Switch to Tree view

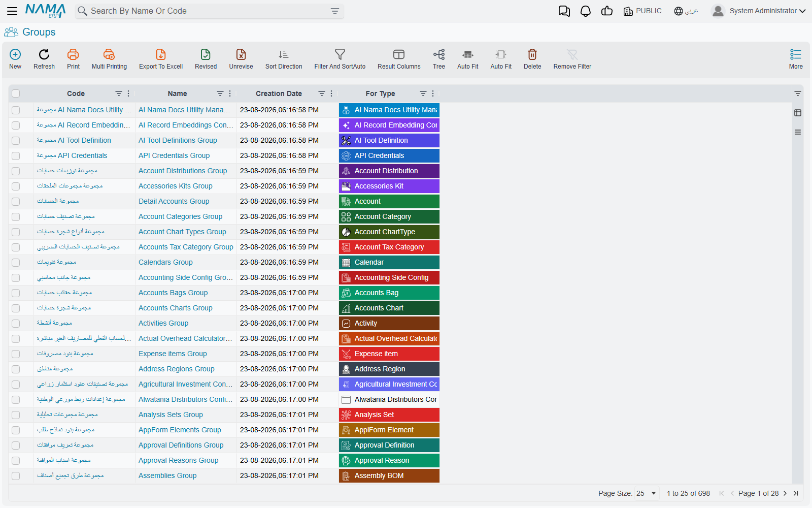(x=439, y=59)
